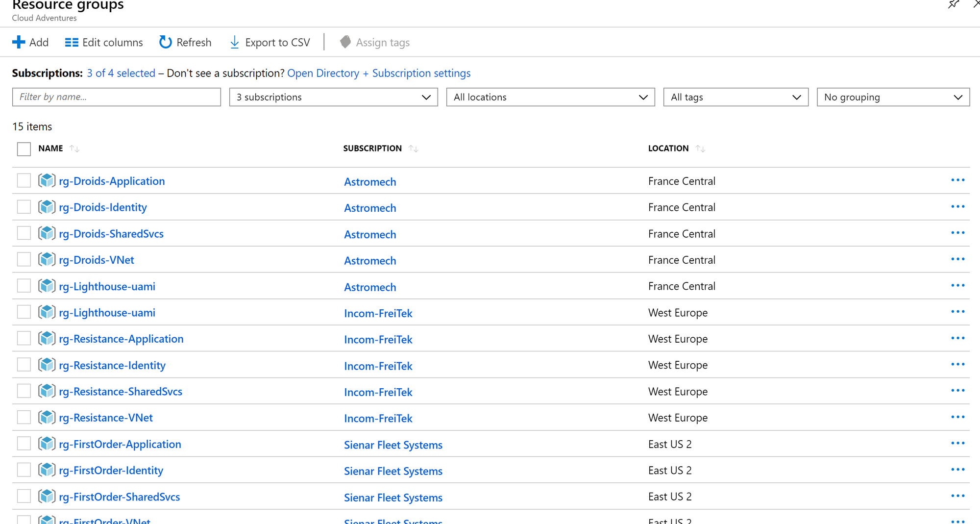980x524 pixels.
Task: Open rg-Droids-VNet resource group
Action: [97, 260]
